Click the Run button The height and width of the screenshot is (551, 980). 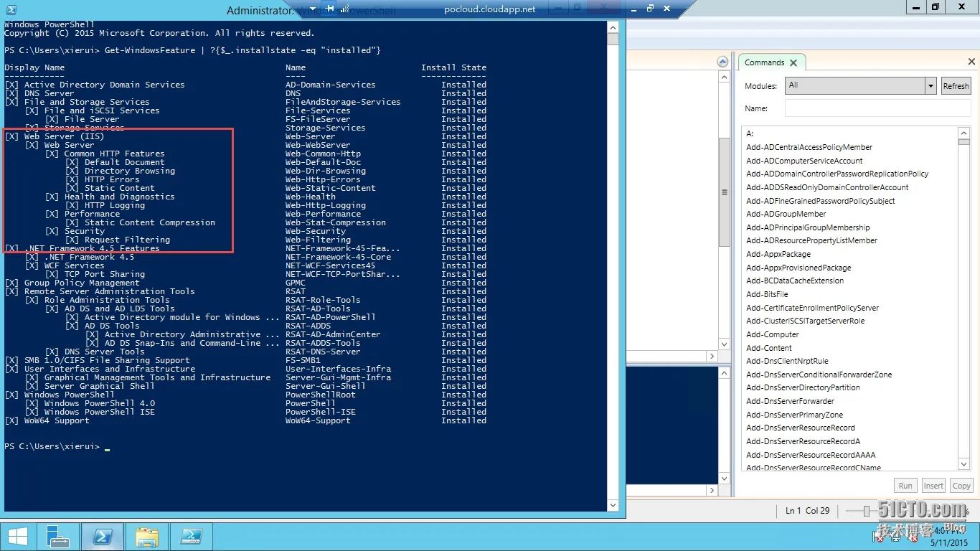coord(905,486)
